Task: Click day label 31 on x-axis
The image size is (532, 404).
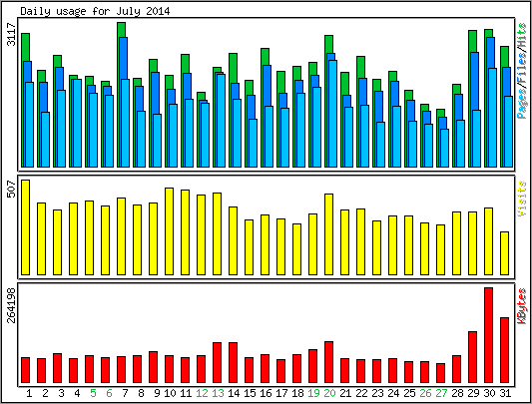Action: 505,393
